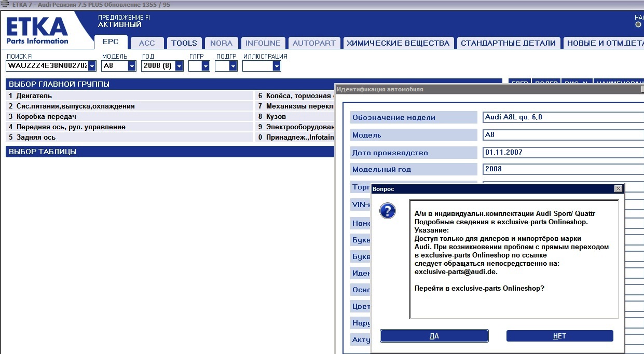Click the blue question mark icon in the dialog
The height and width of the screenshot is (354, 644).
pos(388,210)
